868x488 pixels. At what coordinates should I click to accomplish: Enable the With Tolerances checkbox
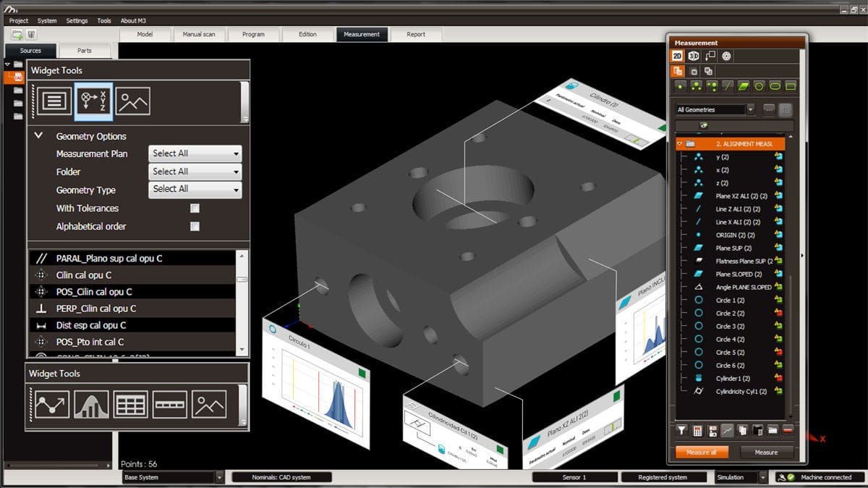tap(195, 209)
